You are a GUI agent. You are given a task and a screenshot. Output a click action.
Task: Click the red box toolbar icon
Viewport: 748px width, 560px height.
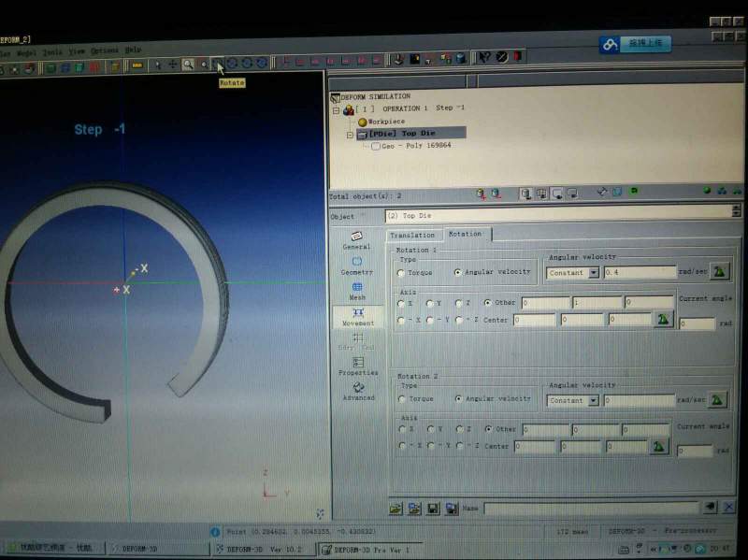(x=94, y=67)
